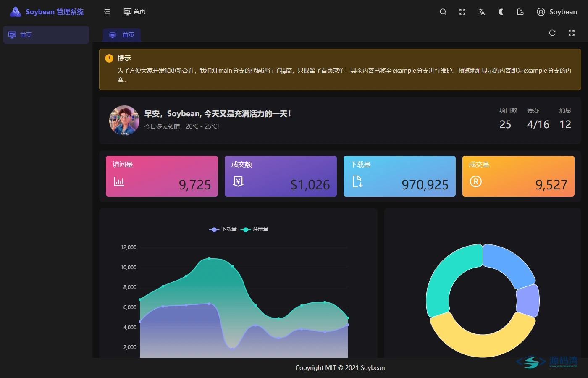The width and height of the screenshot is (588, 378).
Task: Click the 项目数 value 25
Action: 505,125
